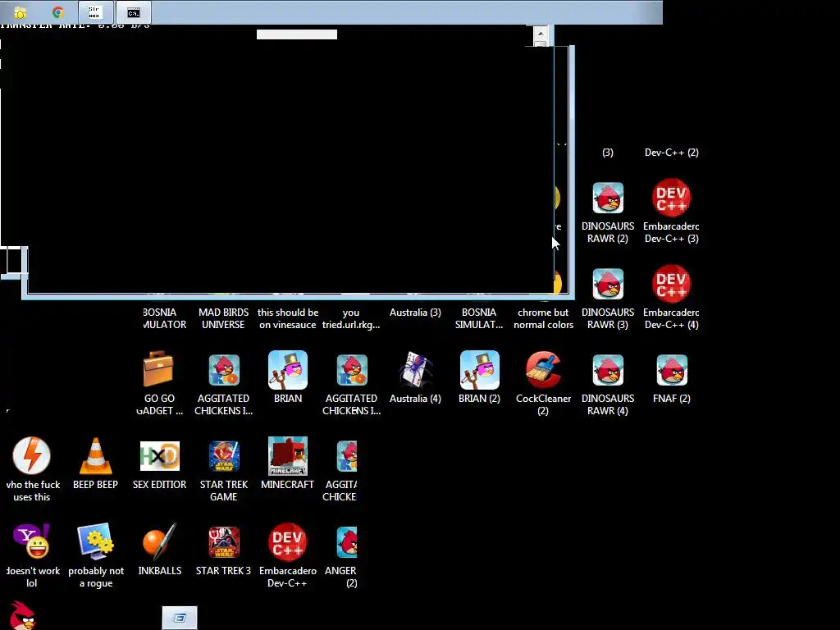Open the ANGER (2) red bird icon
840x630 pixels.
[347, 542]
